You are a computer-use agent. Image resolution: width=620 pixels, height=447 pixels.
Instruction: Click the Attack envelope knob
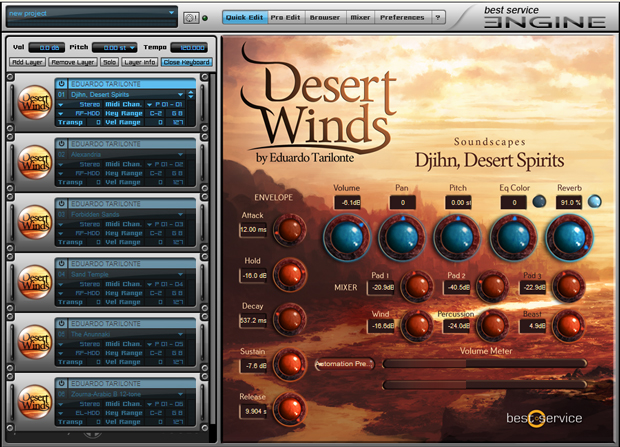click(290, 230)
